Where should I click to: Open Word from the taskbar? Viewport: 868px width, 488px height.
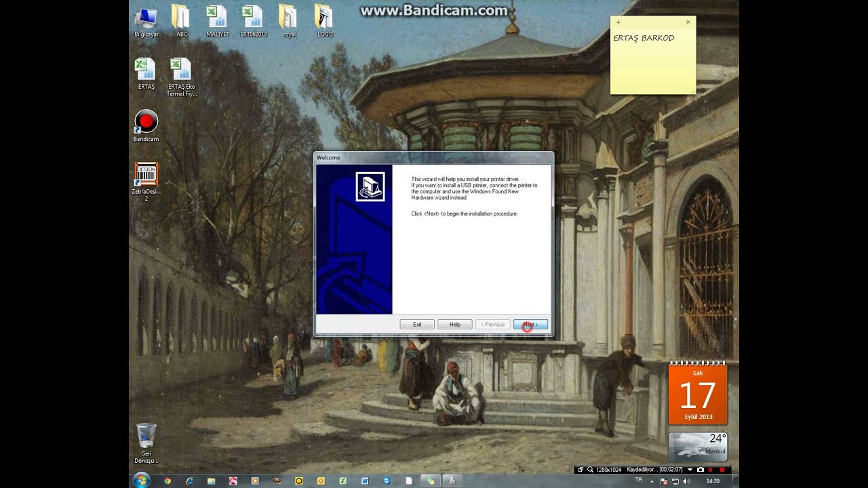(365, 481)
